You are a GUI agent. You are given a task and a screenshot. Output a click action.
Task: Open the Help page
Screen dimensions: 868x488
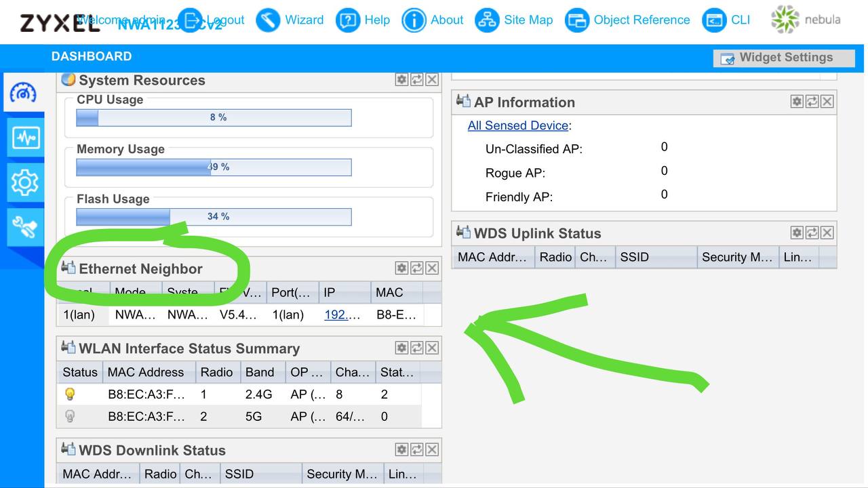click(x=363, y=20)
